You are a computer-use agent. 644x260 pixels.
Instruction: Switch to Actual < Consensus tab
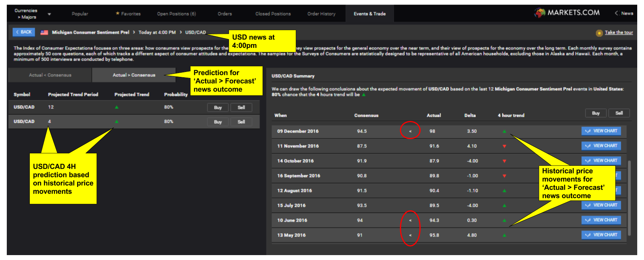(50, 75)
